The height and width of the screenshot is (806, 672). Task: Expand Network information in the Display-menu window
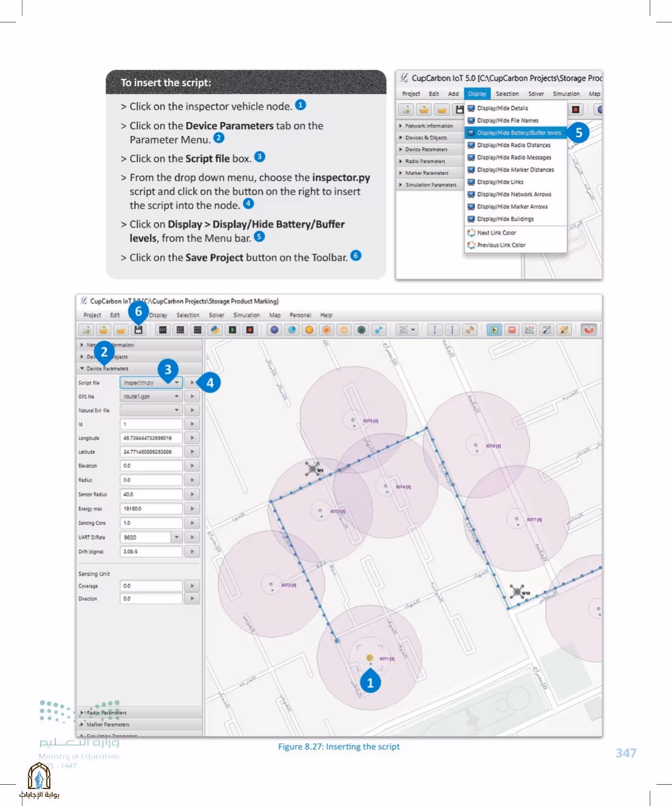[x=429, y=126]
